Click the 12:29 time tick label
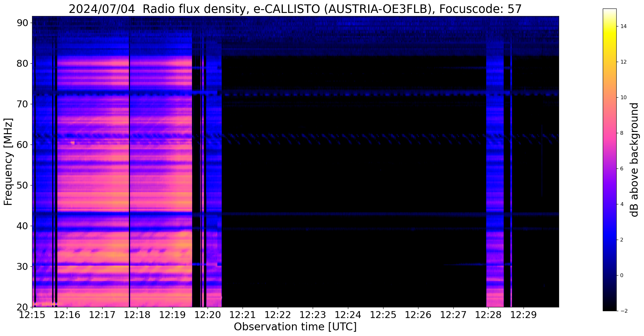 [524, 315]
